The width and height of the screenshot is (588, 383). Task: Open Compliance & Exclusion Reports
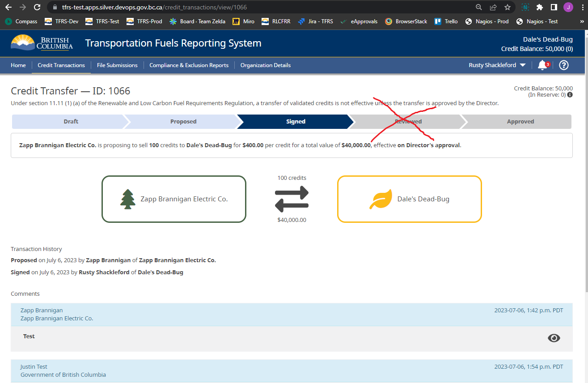click(x=189, y=65)
